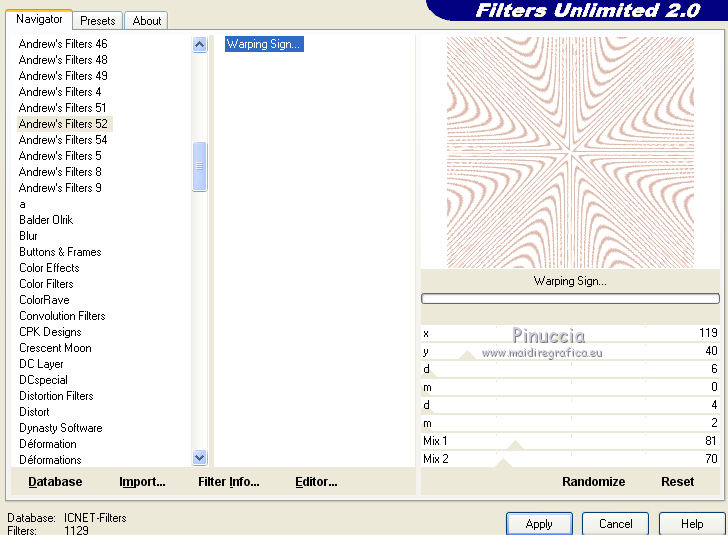Adjust the second m slider valued 2
Viewport: 728px width, 535px height.
click(x=570, y=423)
